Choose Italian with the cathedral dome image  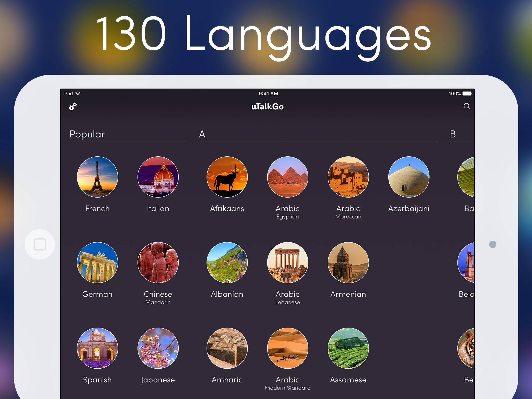point(158,177)
